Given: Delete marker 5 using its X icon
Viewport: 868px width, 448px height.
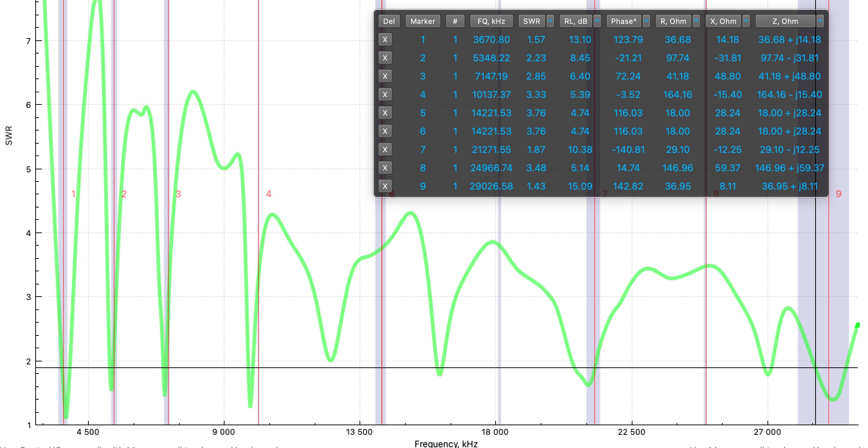Looking at the screenshot, I should 386,113.
